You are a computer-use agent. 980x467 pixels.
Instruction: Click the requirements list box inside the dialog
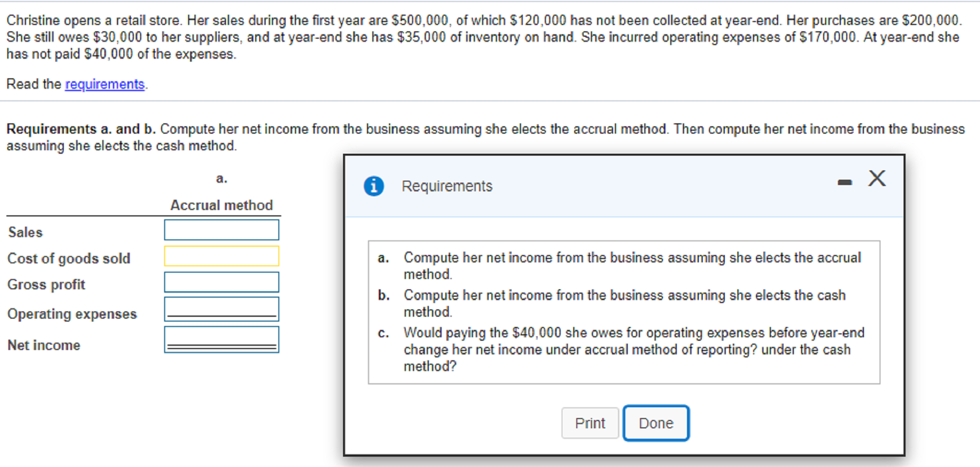tap(623, 312)
